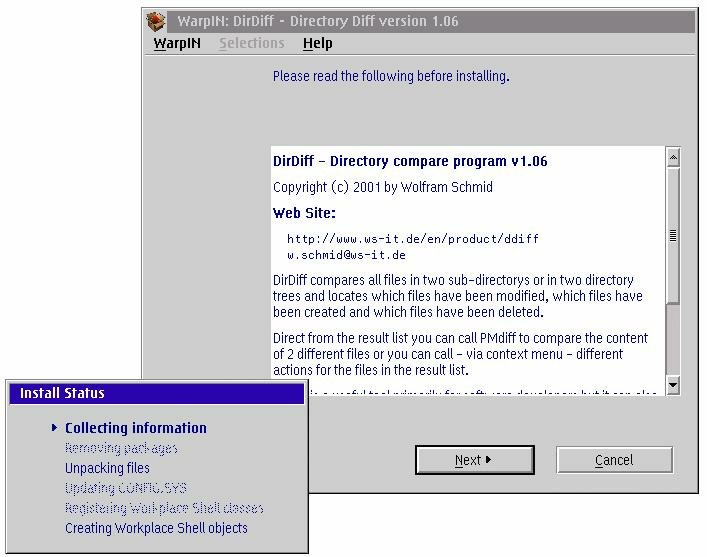Click 'Unpacking files' in Install Status
The height and width of the screenshot is (557, 707).
(107, 468)
